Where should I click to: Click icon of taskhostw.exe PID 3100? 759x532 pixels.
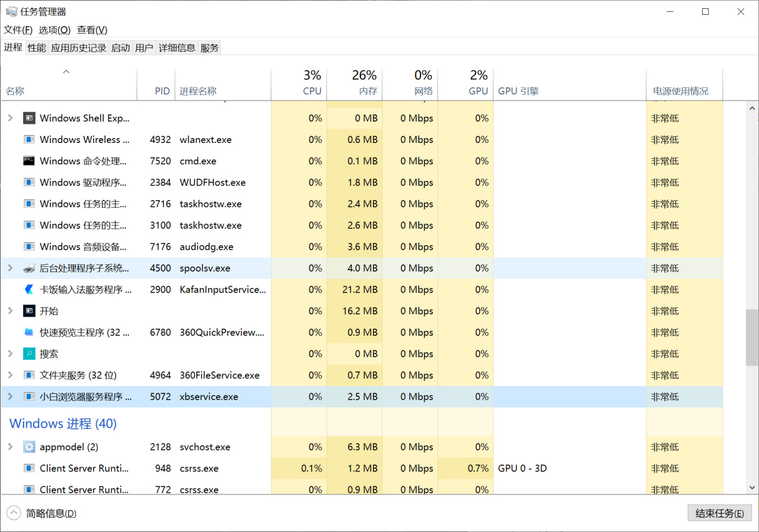[x=29, y=225]
